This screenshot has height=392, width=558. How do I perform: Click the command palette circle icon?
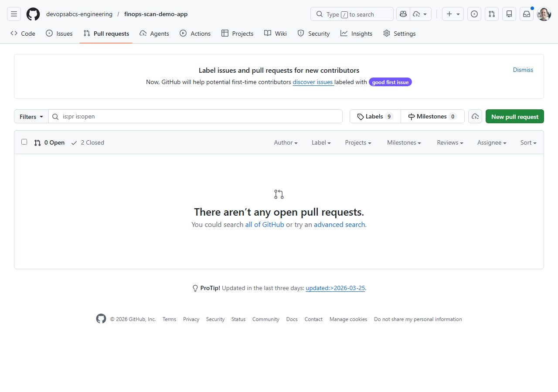(x=474, y=14)
